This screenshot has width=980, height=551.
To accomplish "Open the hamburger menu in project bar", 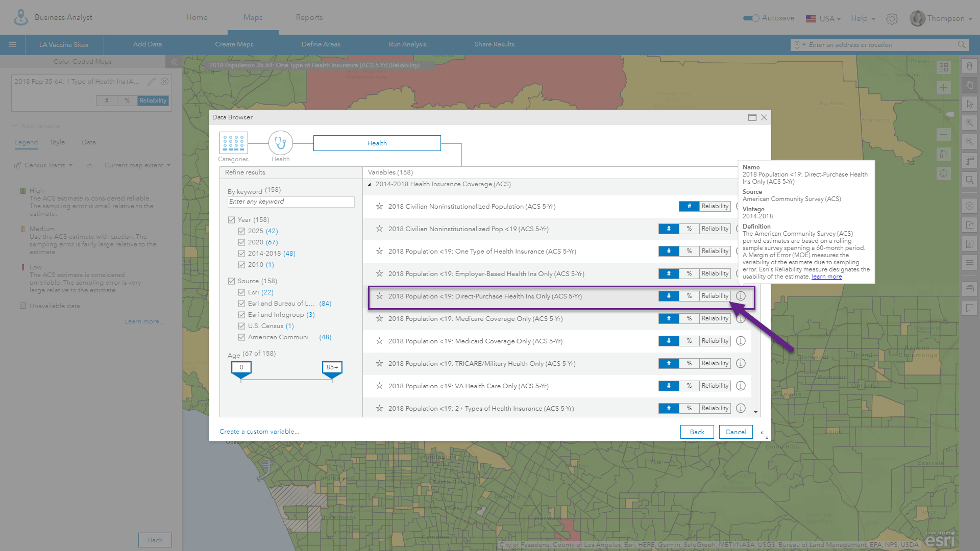I will coord(12,45).
